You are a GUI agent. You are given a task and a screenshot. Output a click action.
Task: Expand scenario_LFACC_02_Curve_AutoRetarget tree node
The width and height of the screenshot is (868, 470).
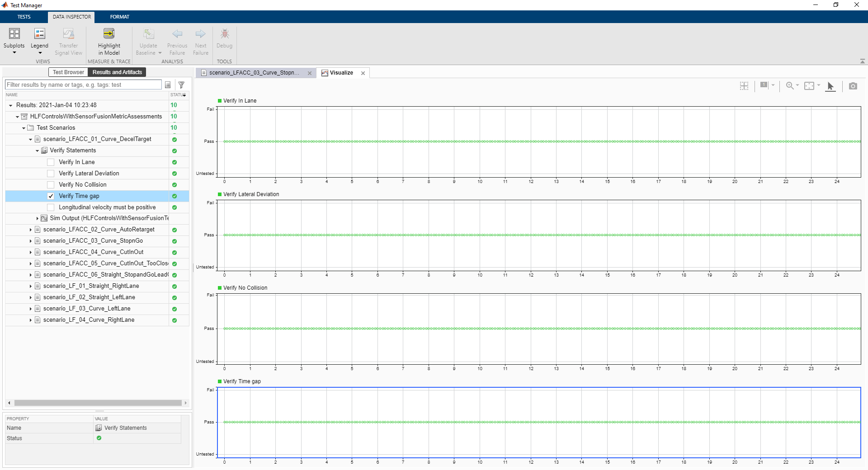tap(30, 230)
